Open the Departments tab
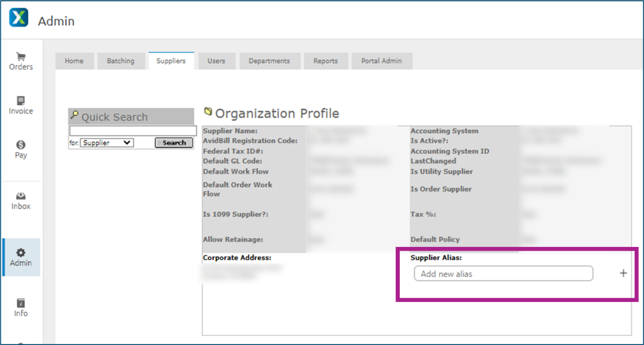 click(269, 61)
